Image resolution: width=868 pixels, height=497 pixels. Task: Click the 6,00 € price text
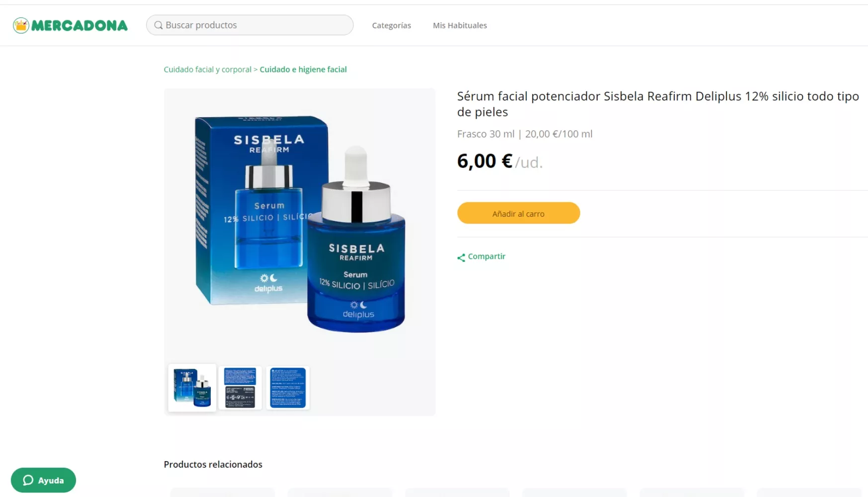[485, 161]
